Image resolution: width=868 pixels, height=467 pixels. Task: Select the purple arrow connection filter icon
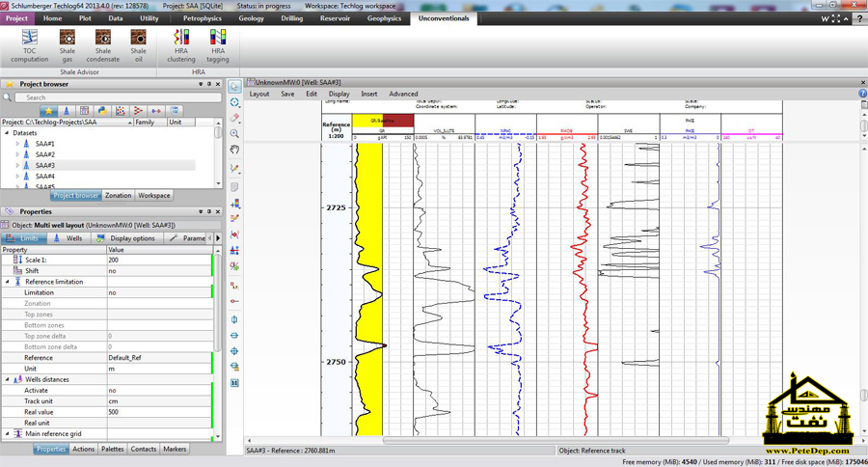click(x=156, y=111)
